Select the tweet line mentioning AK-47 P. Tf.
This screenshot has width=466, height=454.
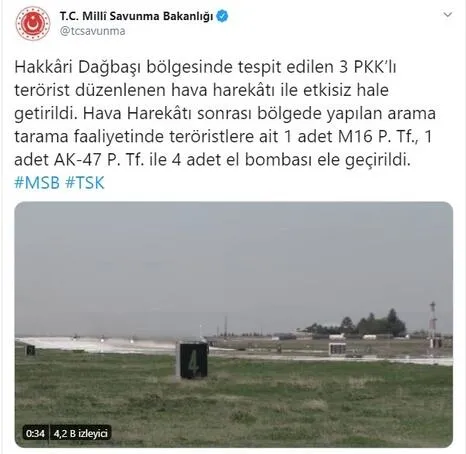point(212,160)
